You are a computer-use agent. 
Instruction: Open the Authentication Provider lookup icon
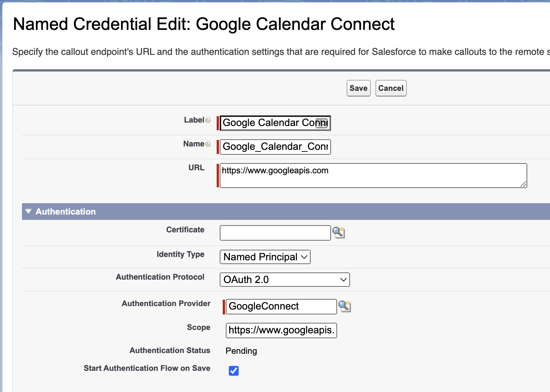(x=345, y=306)
